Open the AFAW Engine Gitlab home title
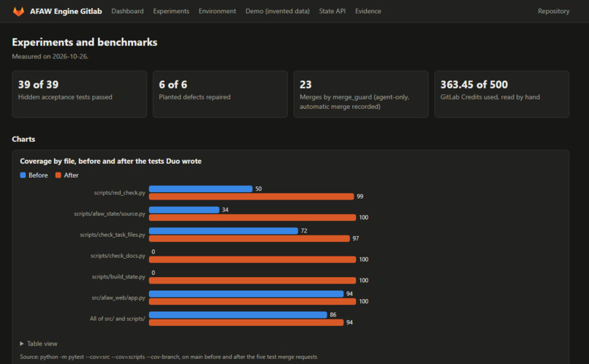 pos(66,11)
